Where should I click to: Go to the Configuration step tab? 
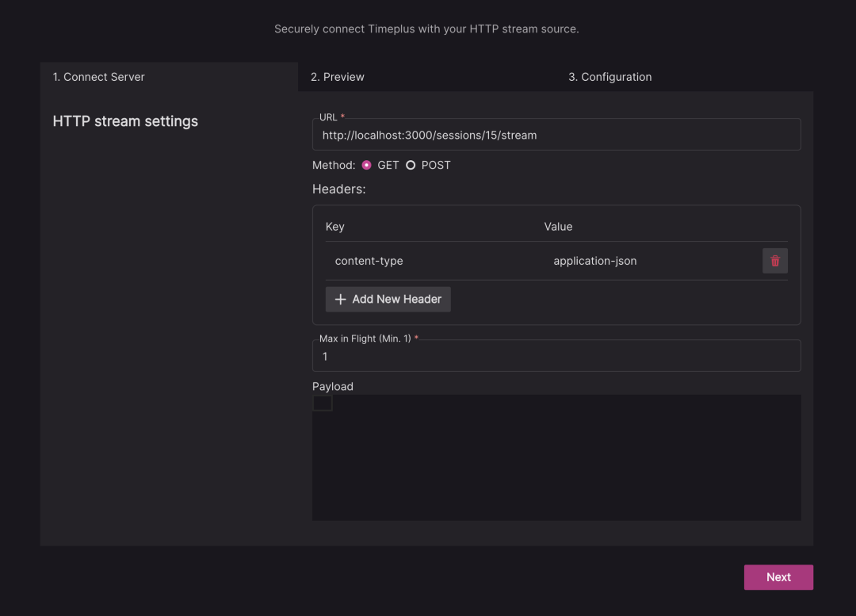point(610,77)
